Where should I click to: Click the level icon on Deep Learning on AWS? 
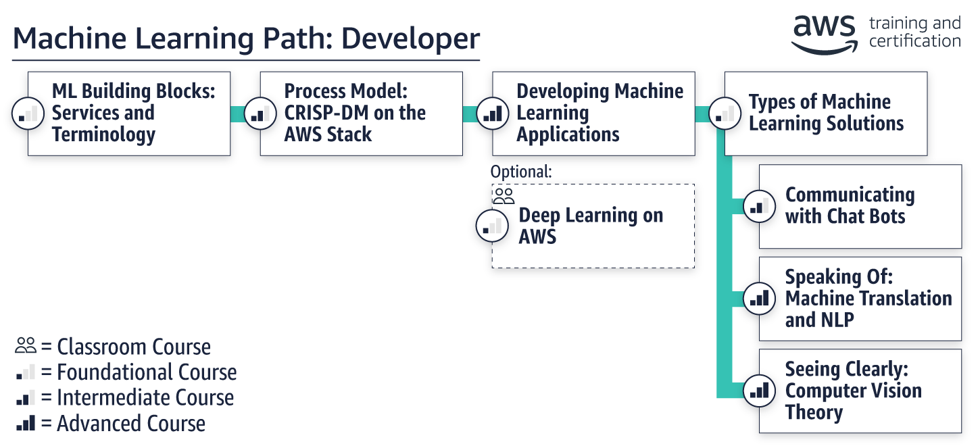pos(493,226)
